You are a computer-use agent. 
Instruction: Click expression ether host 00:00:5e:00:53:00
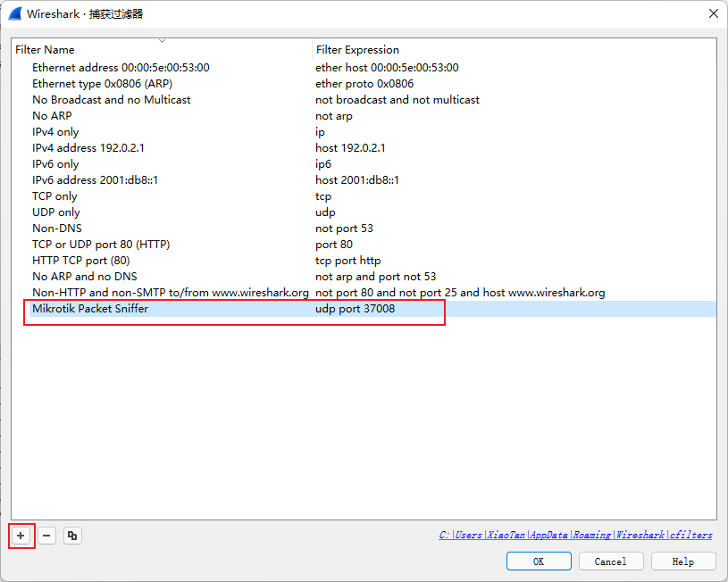tap(387, 68)
